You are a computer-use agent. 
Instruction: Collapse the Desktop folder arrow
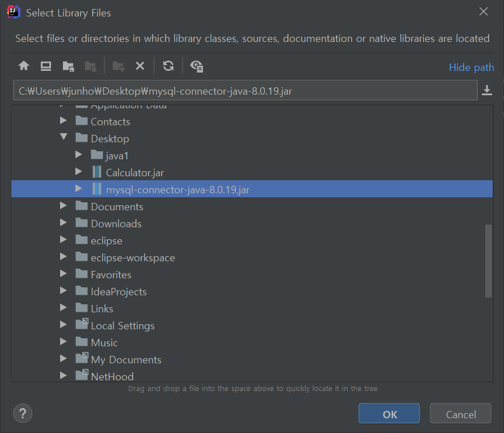[63, 137]
